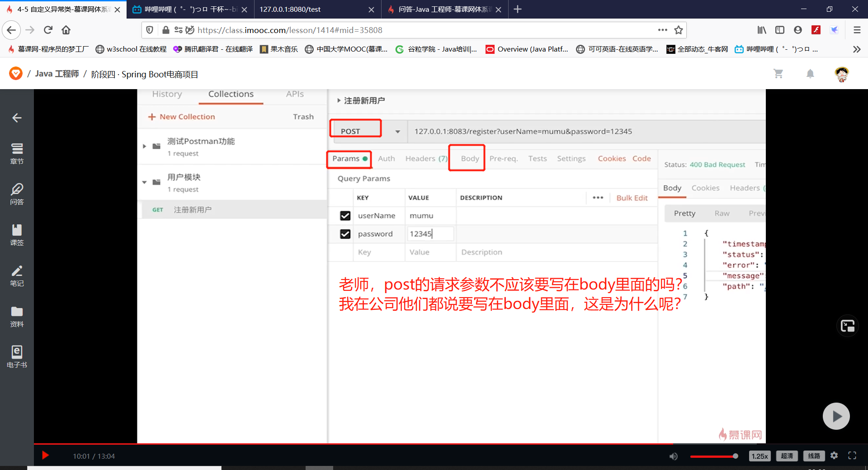
Task: Click the imooc orange logo
Action: click(16, 73)
